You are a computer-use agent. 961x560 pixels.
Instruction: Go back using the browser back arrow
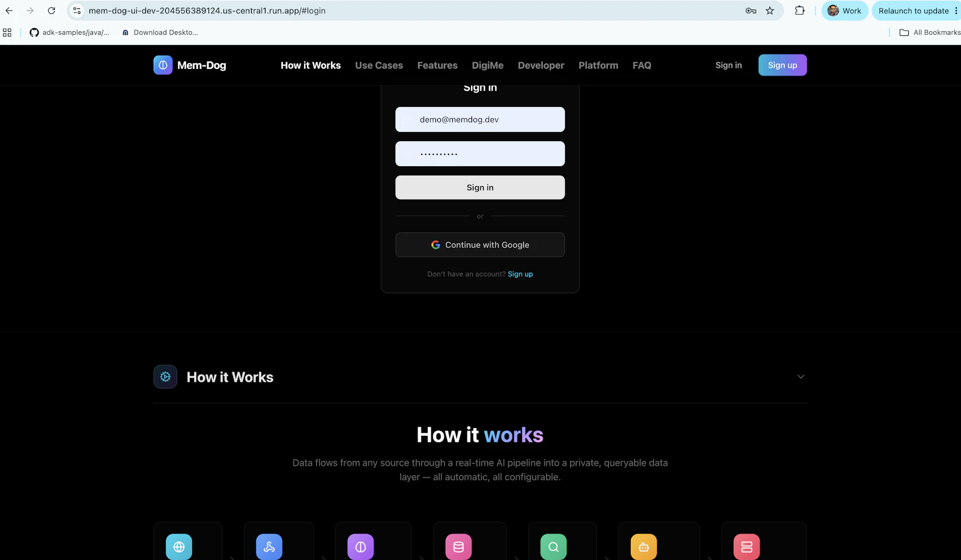pyautogui.click(x=9, y=11)
